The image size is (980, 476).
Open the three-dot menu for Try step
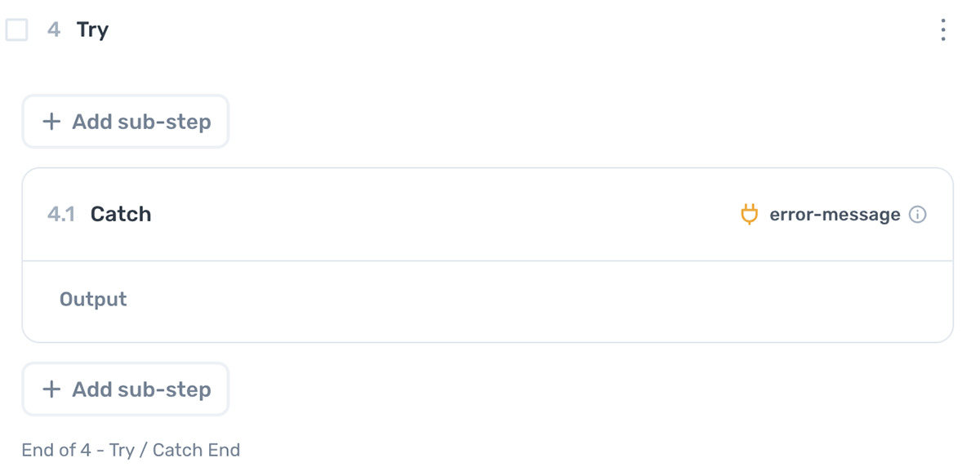pyautogui.click(x=943, y=30)
